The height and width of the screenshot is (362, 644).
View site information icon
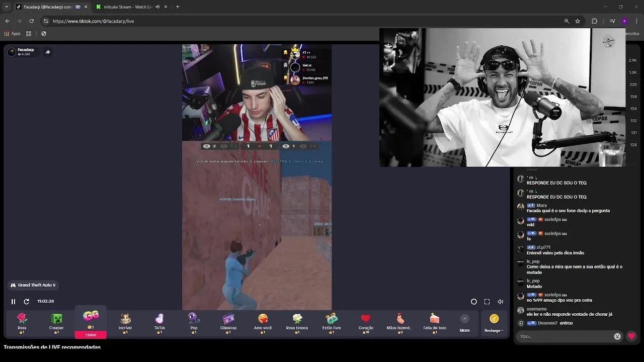tap(46, 21)
